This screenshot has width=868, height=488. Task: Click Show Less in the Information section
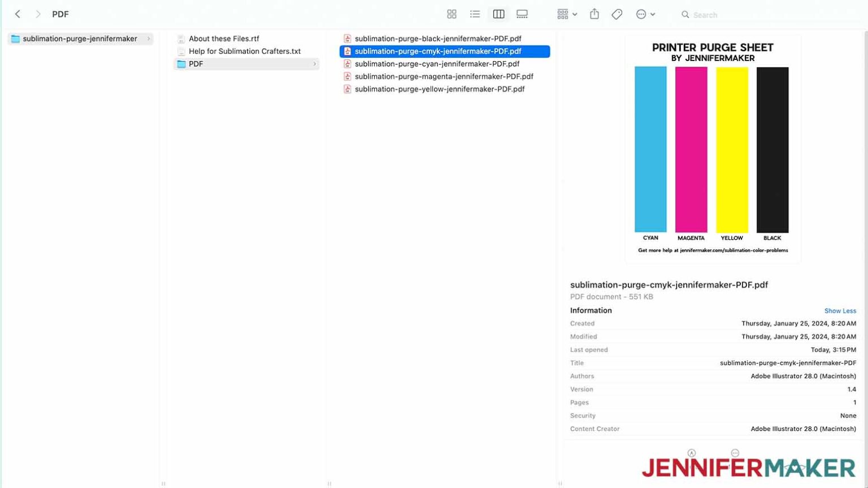click(x=840, y=311)
